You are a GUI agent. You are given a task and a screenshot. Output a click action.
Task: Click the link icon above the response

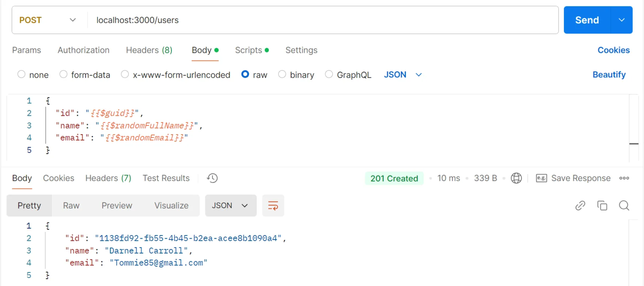pos(580,205)
